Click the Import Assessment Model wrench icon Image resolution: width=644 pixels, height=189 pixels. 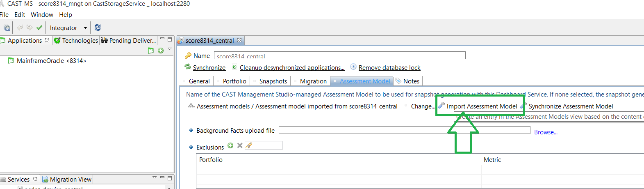[441, 106]
